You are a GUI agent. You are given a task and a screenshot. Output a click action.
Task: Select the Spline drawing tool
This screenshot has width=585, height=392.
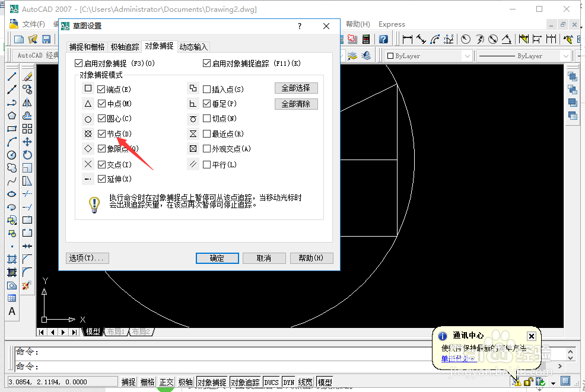[x=11, y=181]
